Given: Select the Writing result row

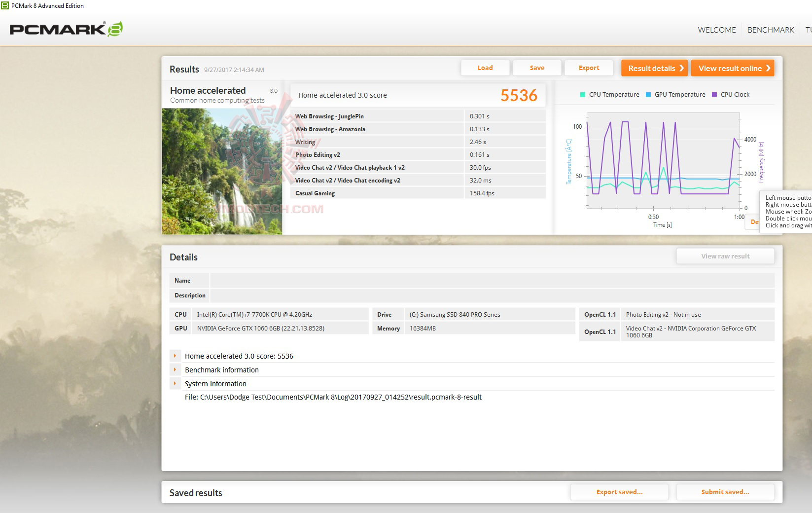Looking at the screenshot, I should (x=418, y=142).
